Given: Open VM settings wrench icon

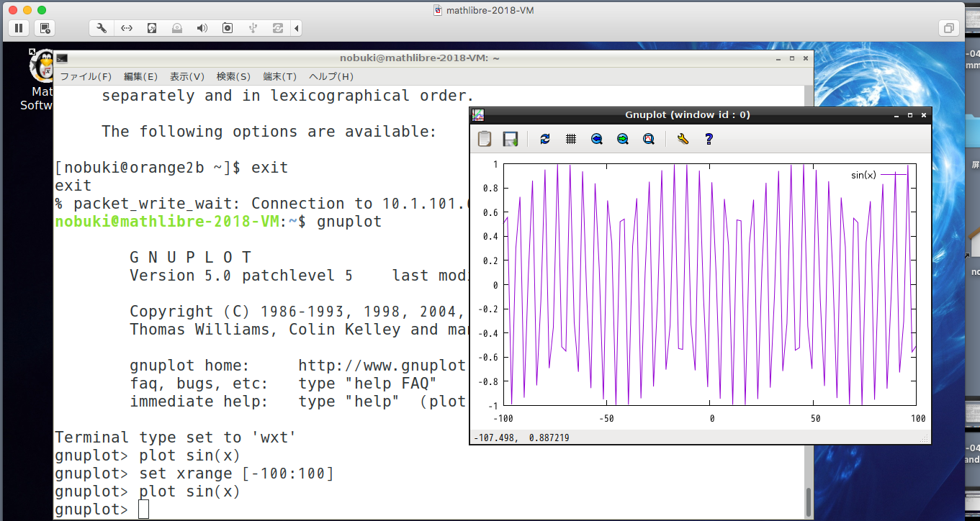Looking at the screenshot, I should click(102, 28).
